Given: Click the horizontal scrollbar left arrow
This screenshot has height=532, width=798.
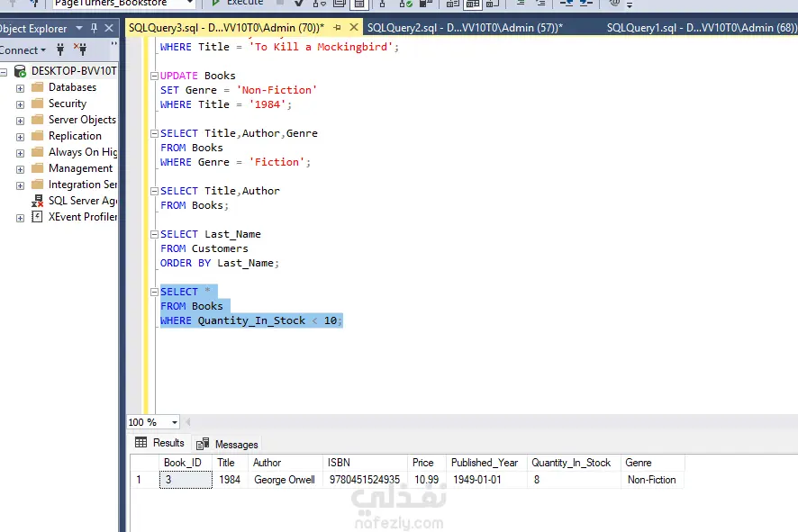Looking at the screenshot, I should [188, 422].
